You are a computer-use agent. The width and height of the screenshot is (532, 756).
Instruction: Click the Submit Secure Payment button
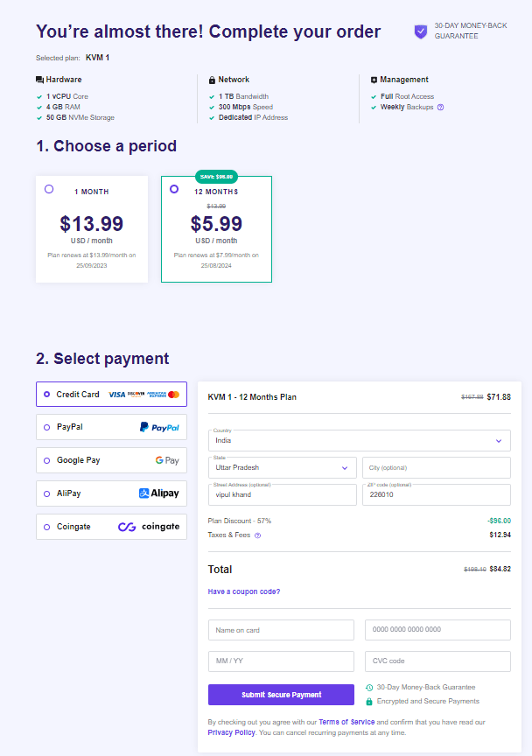point(281,694)
